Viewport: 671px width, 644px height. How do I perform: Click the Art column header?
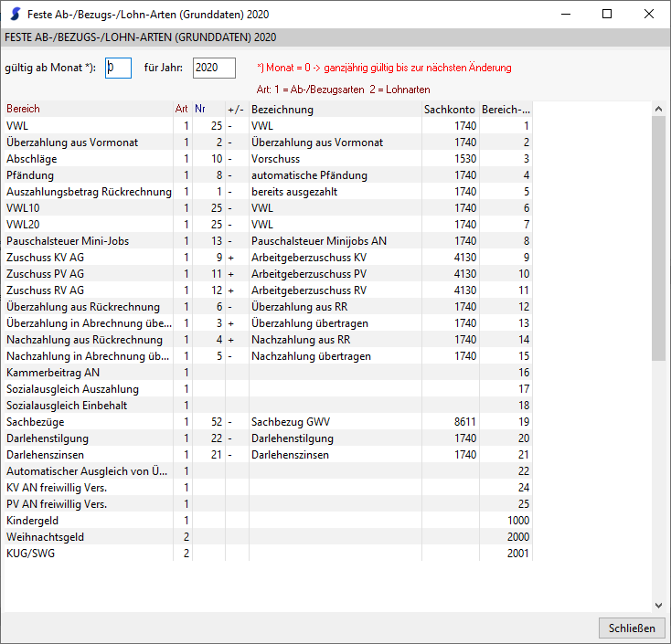coord(182,109)
